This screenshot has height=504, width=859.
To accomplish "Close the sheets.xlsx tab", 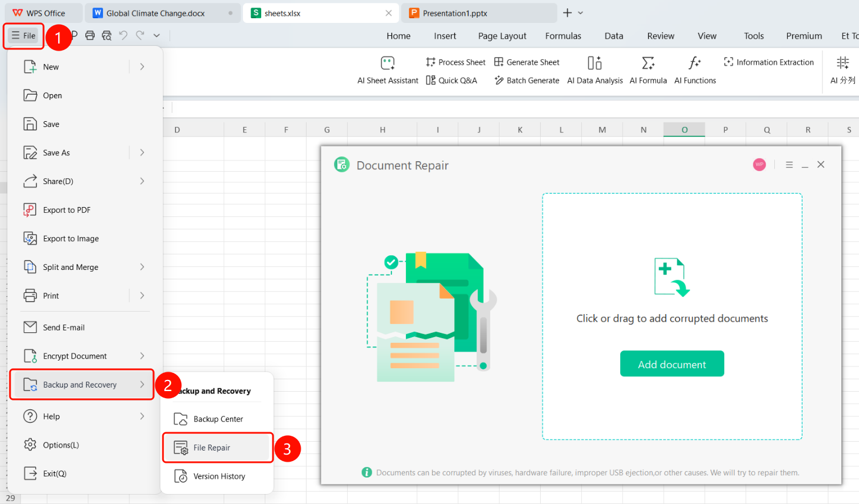I will point(388,13).
